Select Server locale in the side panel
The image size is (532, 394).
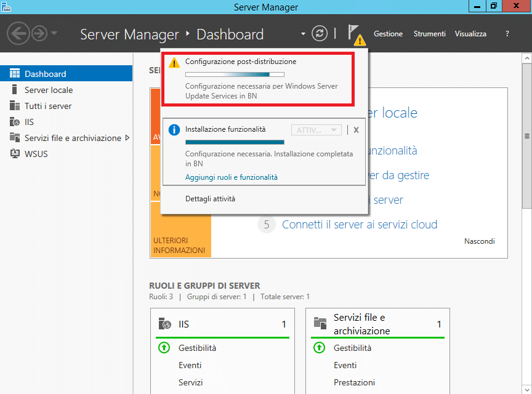(x=66, y=90)
